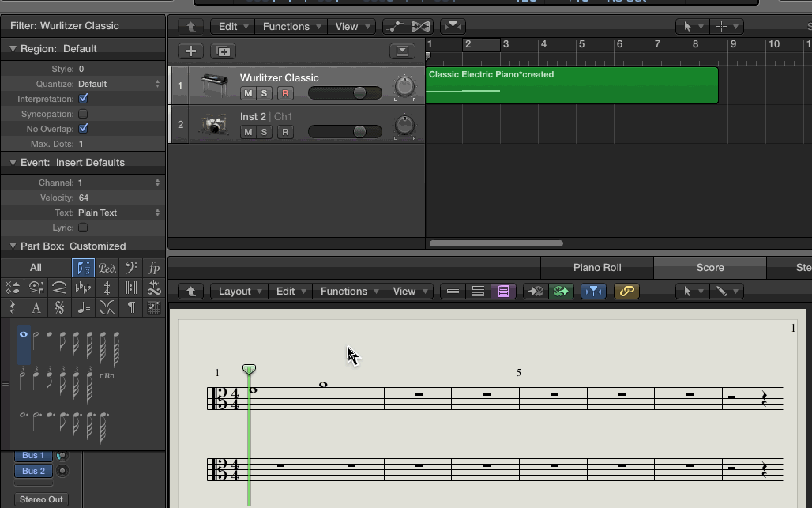
Task: Click the link icon in score toolbar
Action: point(626,291)
